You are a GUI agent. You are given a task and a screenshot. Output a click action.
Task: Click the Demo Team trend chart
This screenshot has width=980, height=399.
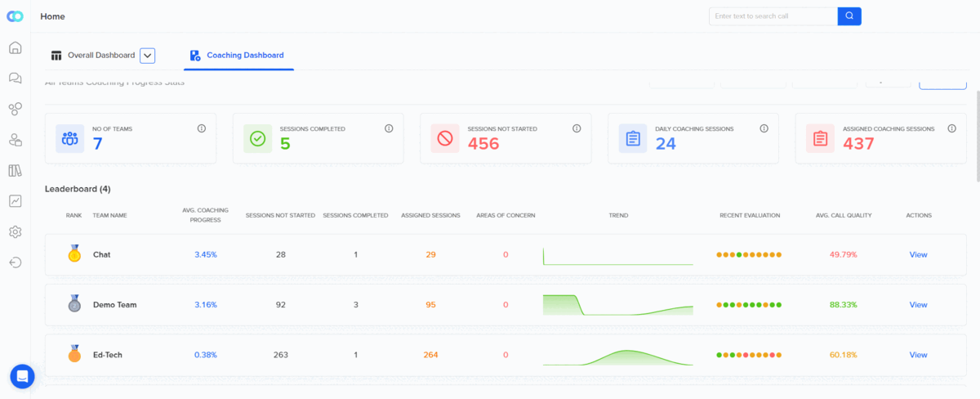[x=618, y=305]
